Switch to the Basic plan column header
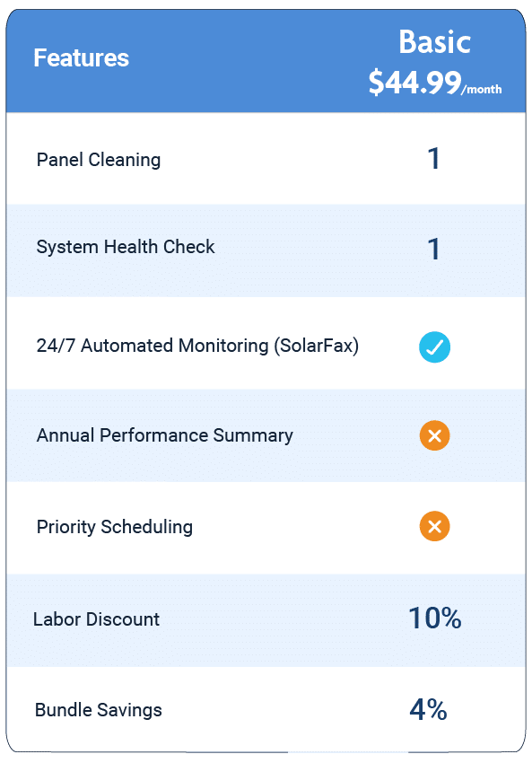 [434, 42]
